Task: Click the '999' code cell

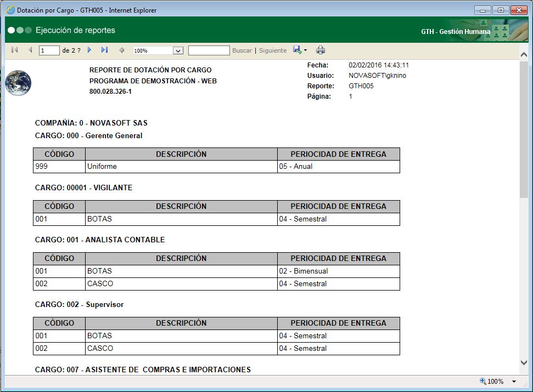Action: (x=59, y=166)
